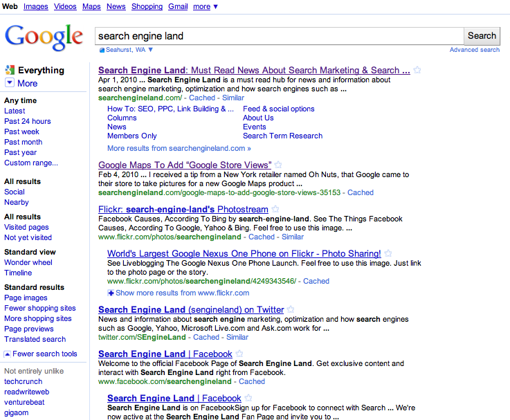Switch to Wonder wheel view
Screen dimensions: 510x420
pos(28,262)
